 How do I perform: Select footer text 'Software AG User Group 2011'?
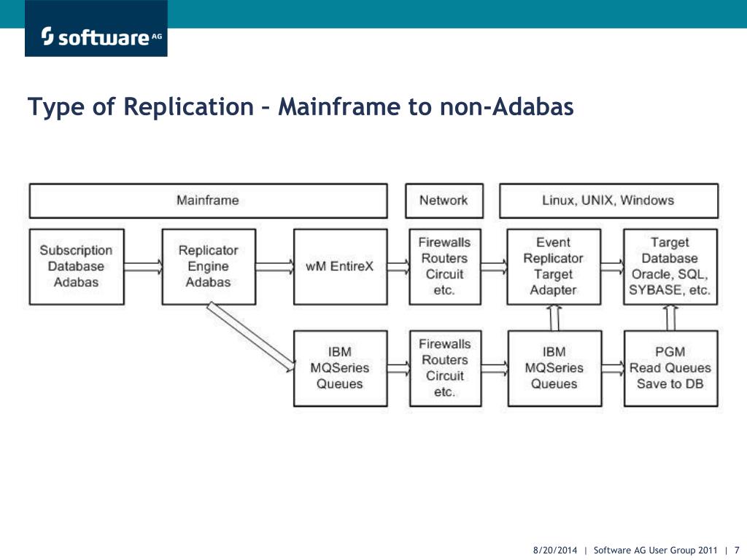pyautogui.click(x=655, y=550)
